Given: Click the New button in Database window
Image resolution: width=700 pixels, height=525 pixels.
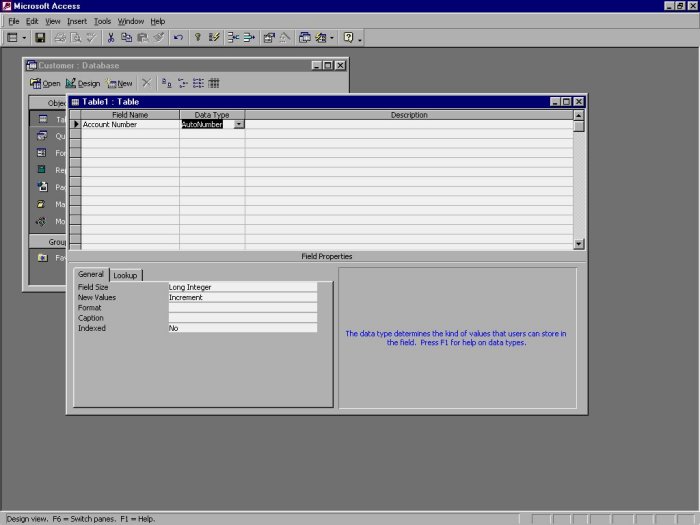Looking at the screenshot, I should click(120, 84).
